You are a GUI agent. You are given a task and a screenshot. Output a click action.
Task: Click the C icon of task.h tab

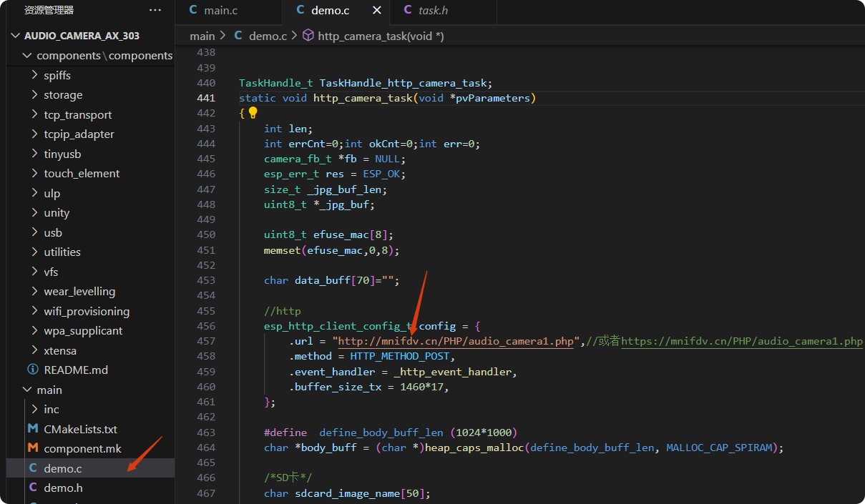[x=408, y=10]
